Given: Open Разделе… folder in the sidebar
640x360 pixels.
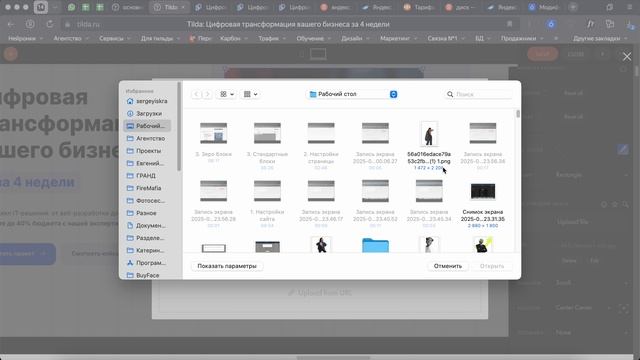Looking at the screenshot, I should pos(147,238).
